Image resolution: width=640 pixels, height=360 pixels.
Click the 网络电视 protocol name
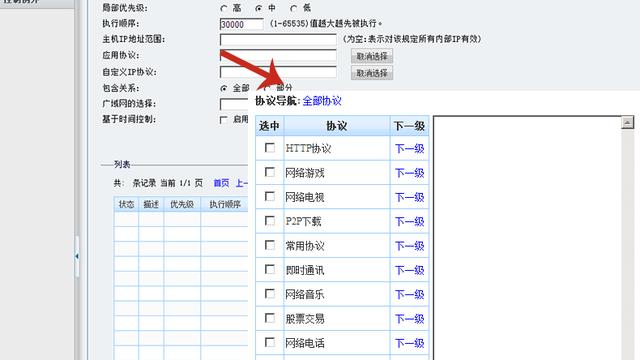[x=305, y=198]
